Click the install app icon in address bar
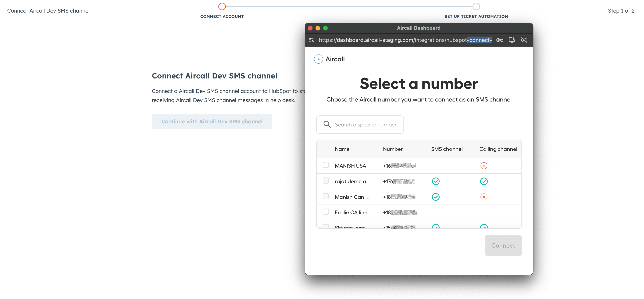644x299 pixels. (512, 40)
